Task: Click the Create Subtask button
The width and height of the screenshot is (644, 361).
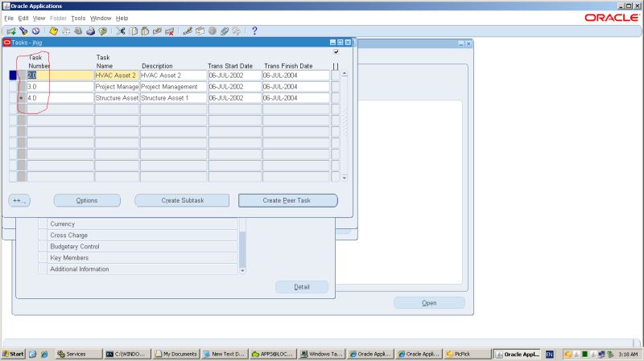Action: tap(183, 201)
